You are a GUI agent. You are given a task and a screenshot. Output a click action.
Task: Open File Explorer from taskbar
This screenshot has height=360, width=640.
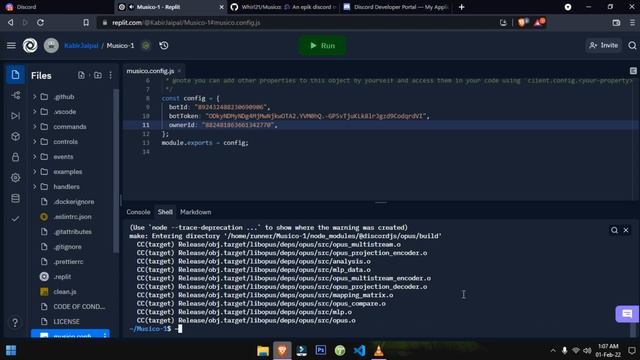click(x=263, y=350)
